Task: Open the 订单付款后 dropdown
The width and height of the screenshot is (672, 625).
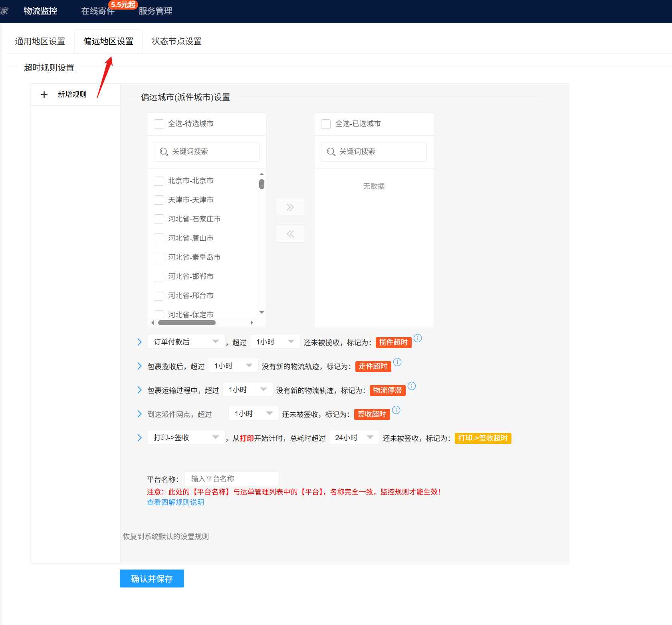Action: pos(186,342)
